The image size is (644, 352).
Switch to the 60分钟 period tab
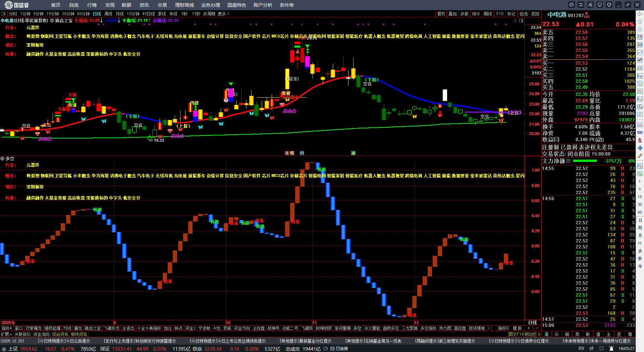[84, 14]
